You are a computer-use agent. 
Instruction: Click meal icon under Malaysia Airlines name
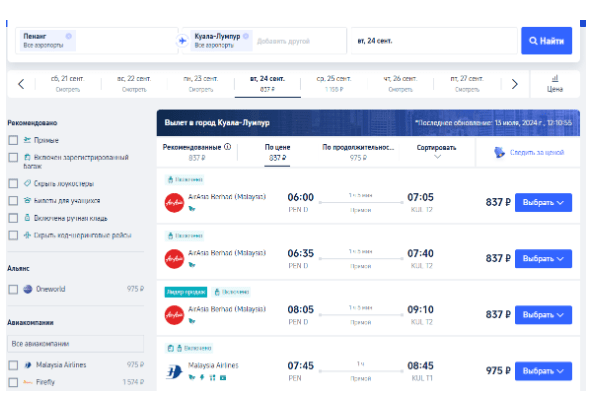click(212, 377)
